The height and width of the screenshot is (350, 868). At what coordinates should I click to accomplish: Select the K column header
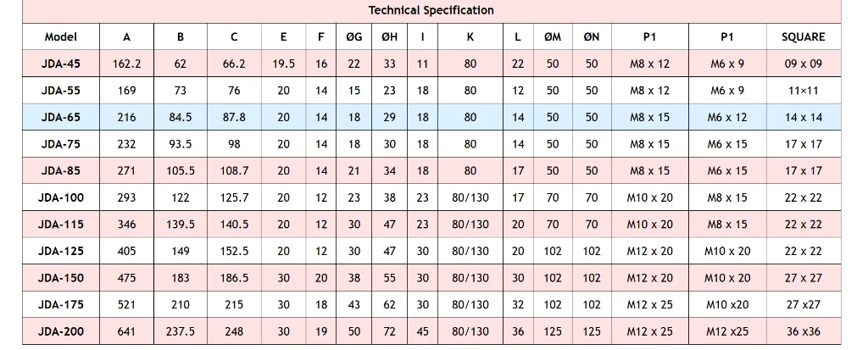point(470,37)
